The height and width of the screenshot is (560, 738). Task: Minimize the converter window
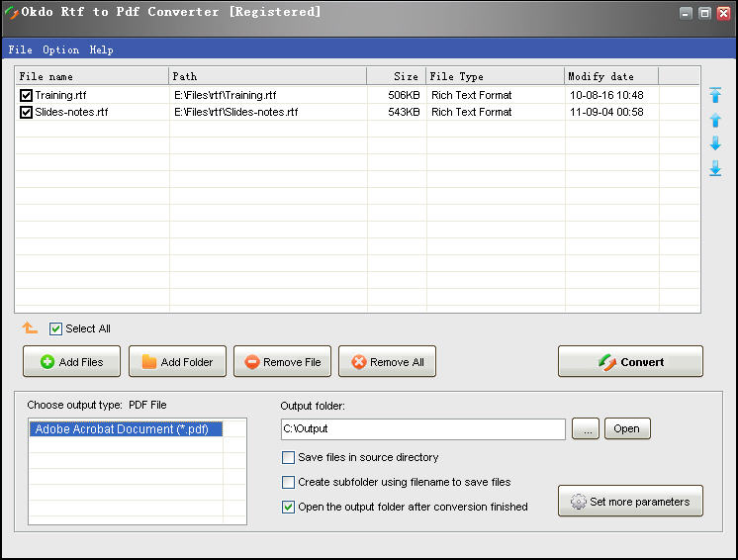[x=686, y=13]
